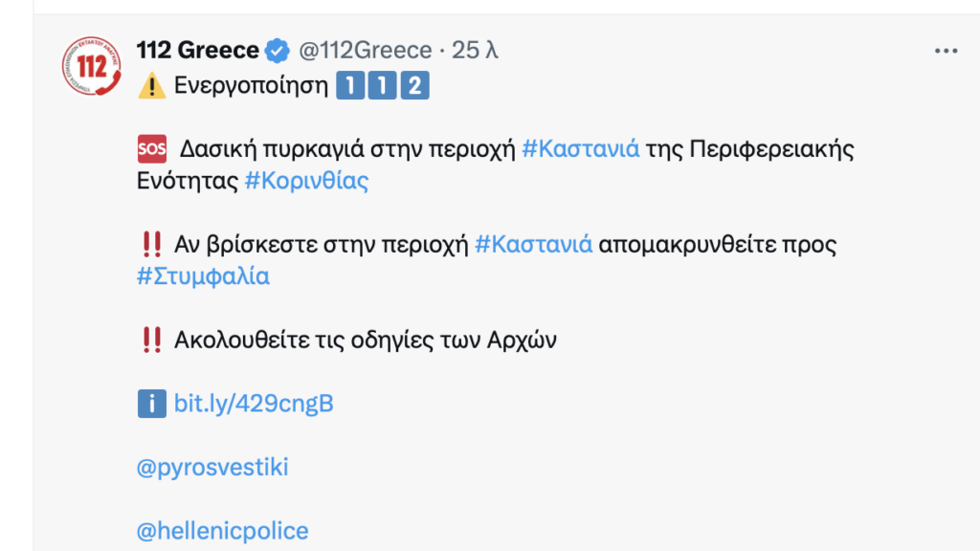
Task: Click the blue keycap "2" emoji
Action: (413, 87)
